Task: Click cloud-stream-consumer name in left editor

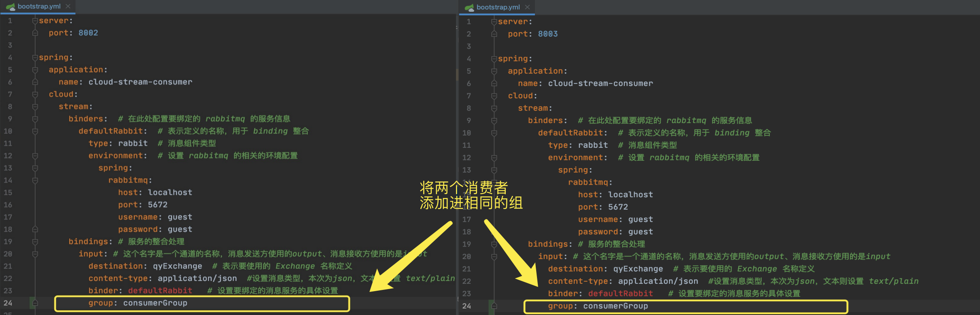Action: pos(141,82)
